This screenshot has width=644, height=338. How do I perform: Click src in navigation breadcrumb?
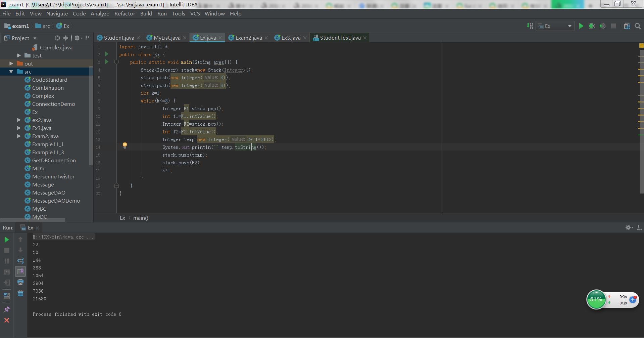click(43, 26)
